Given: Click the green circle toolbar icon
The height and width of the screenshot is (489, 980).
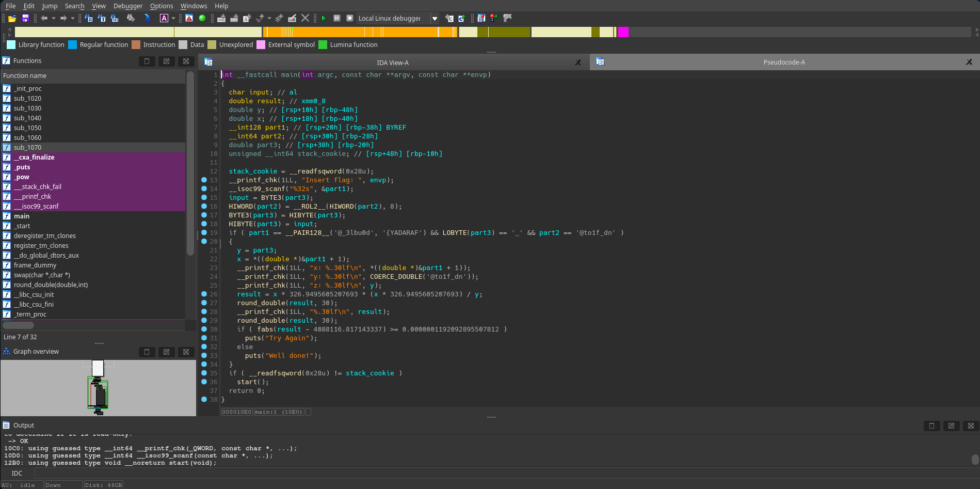Looking at the screenshot, I should pyautogui.click(x=202, y=18).
